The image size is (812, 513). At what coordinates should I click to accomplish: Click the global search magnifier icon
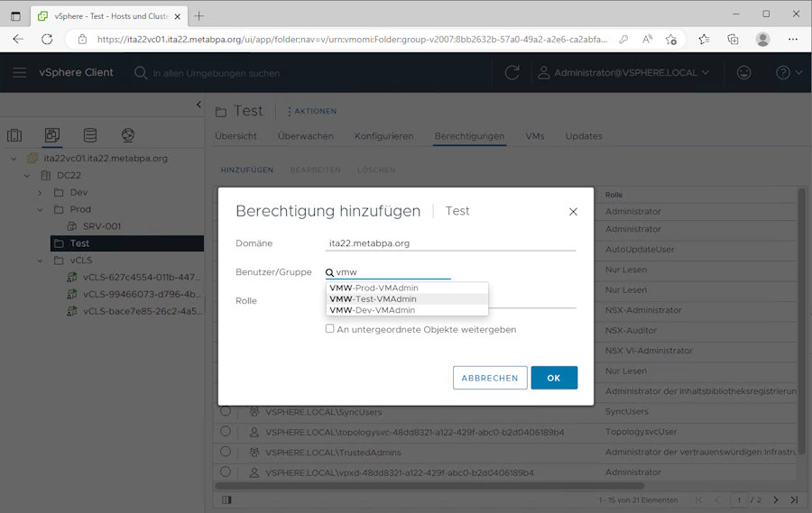point(141,73)
